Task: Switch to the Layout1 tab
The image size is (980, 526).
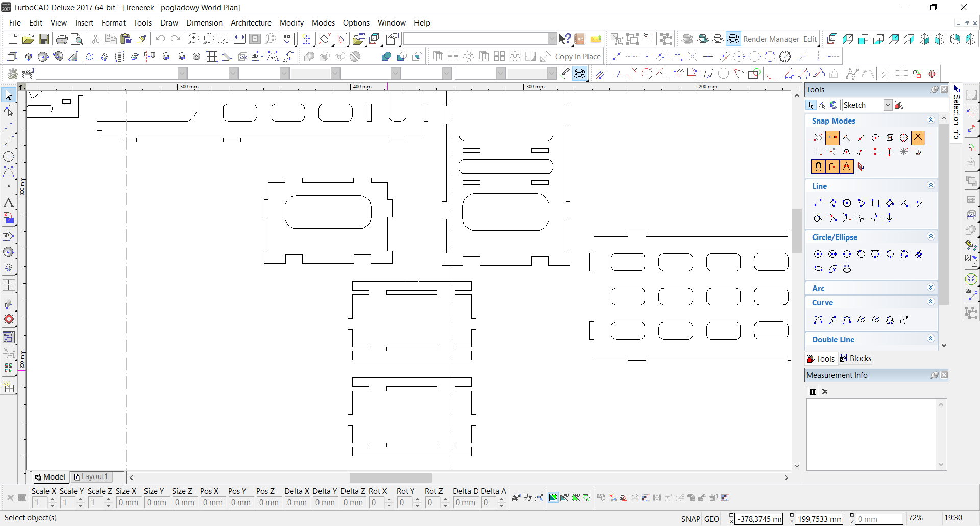Action: pos(91,476)
